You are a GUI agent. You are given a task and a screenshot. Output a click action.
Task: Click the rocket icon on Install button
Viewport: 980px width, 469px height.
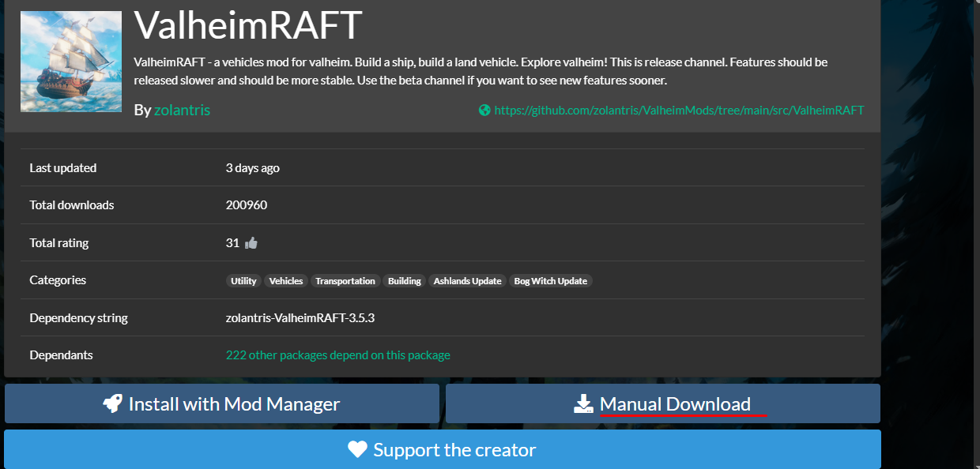[x=113, y=403]
